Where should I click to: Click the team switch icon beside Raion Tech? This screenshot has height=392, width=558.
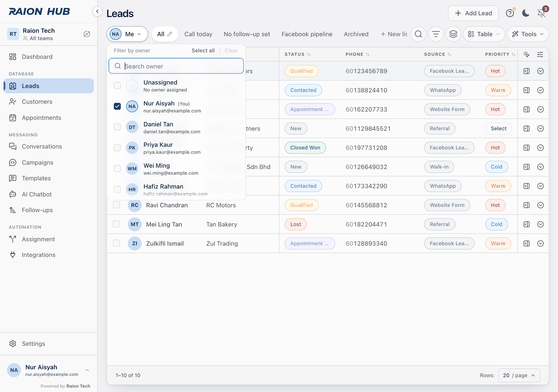tap(87, 34)
